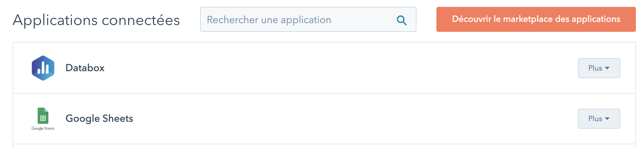Select the Databox application row

click(312, 68)
